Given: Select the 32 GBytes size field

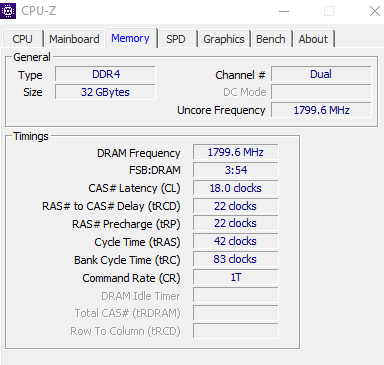Looking at the screenshot, I should [105, 92].
